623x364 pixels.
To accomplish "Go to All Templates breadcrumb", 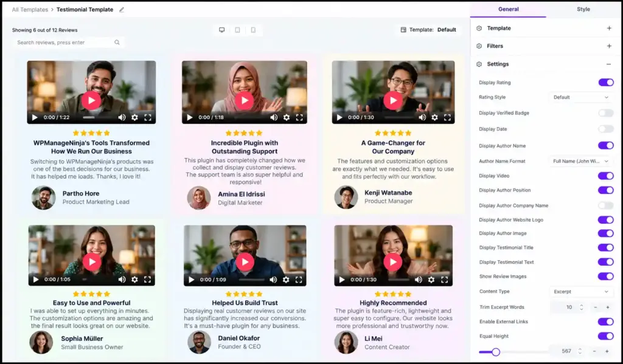I will pos(30,10).
